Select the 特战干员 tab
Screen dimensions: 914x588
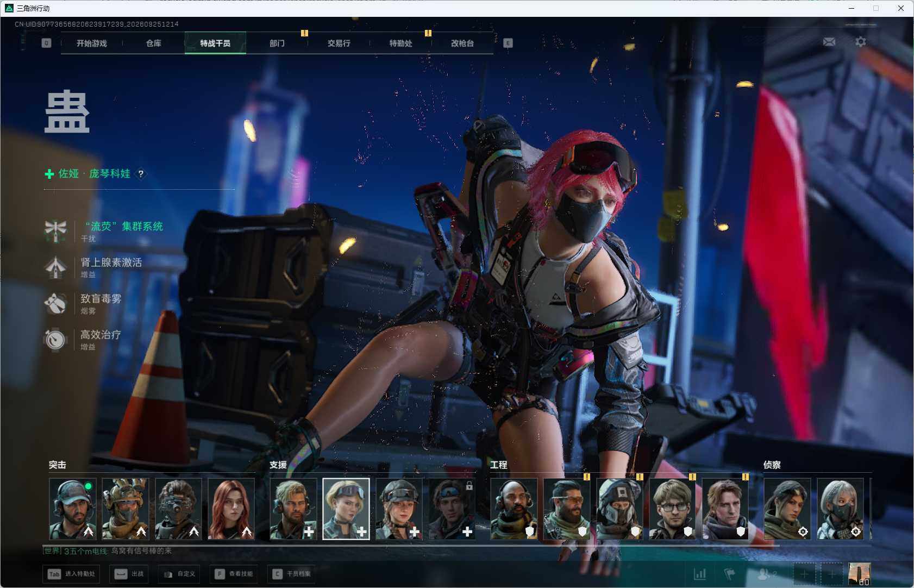tap(215, 43)
